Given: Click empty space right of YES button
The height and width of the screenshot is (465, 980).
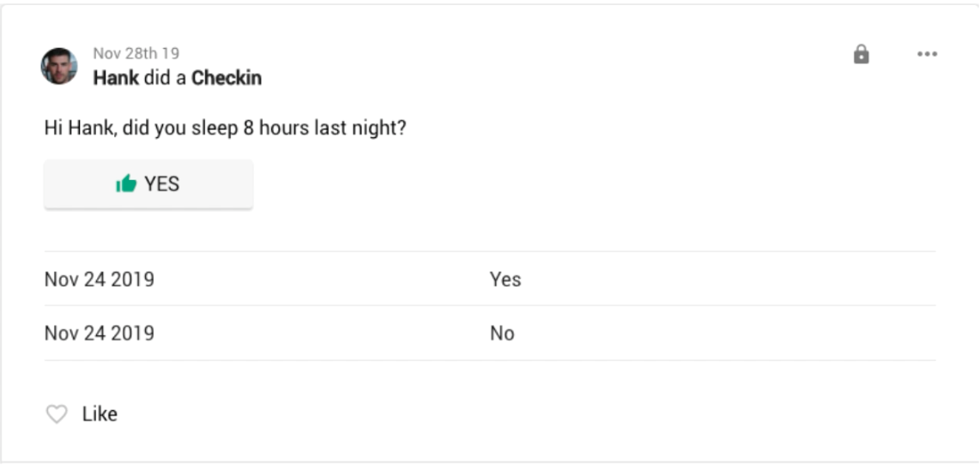Looking at the screenshot, I should pyautogui.click(x=515, y=184).
